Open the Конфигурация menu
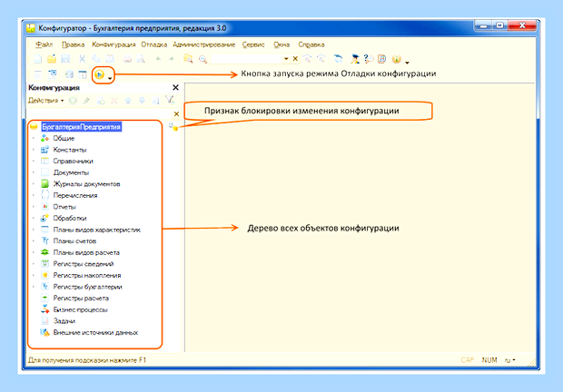 (x=114, y=44)
